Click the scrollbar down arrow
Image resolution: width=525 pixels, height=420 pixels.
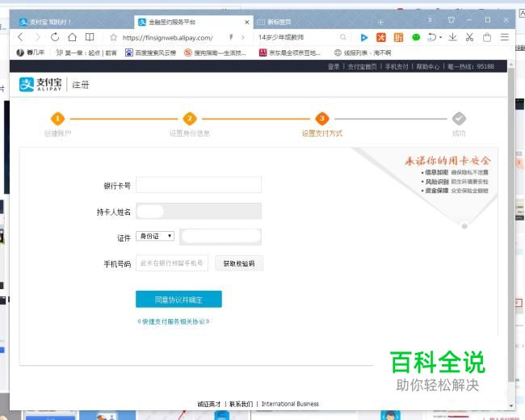coord(511,405)
